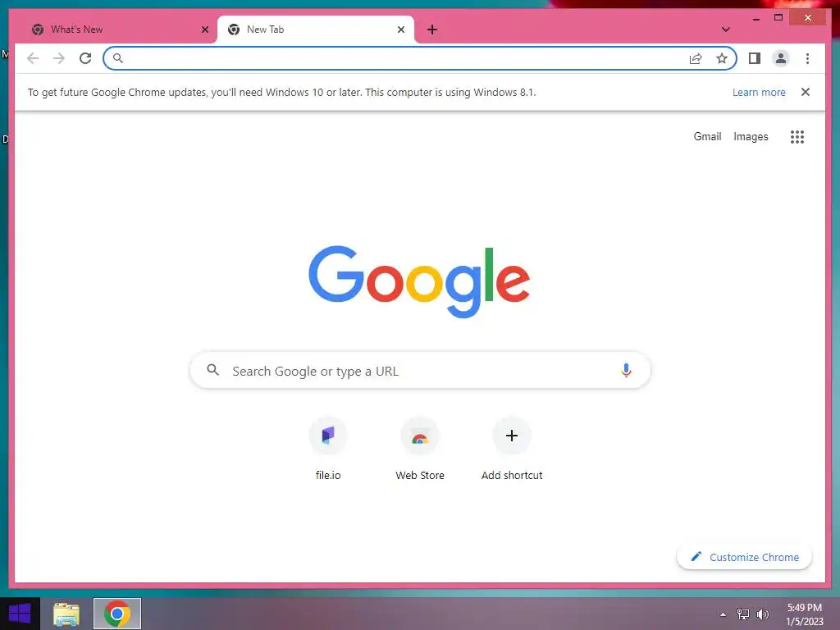The height and width of the screenshot is (630, 840).
Task: Follow the Learn more link
Action: pos(759,92)
